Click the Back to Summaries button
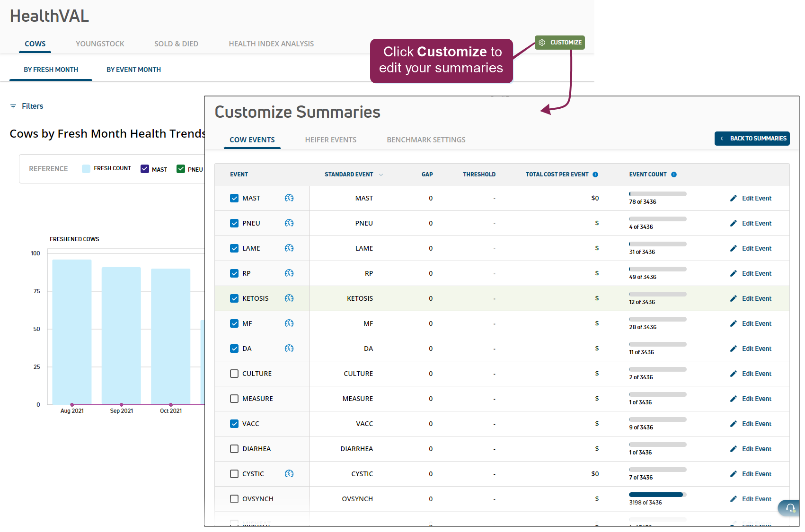Screen dimensions: 805x532 [x=752, y=139]
